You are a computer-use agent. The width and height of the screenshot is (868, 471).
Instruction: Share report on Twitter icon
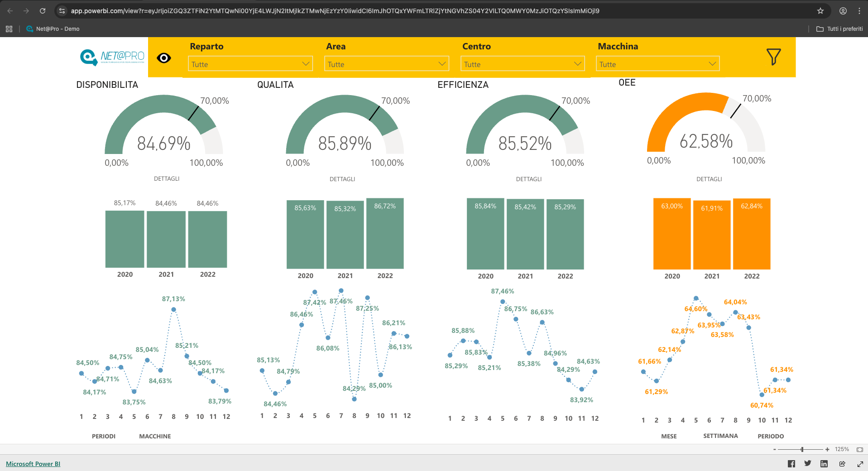(x=808, y=464)
